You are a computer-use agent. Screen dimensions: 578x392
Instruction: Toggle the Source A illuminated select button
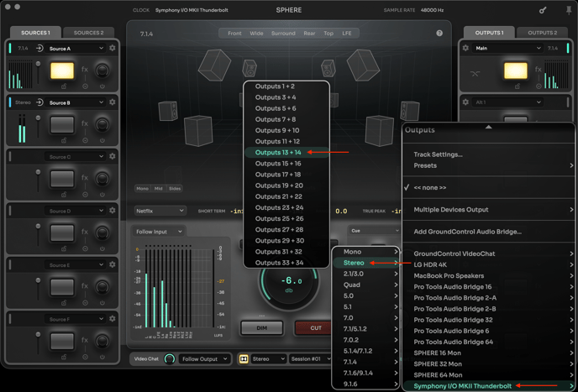(61, 71)
